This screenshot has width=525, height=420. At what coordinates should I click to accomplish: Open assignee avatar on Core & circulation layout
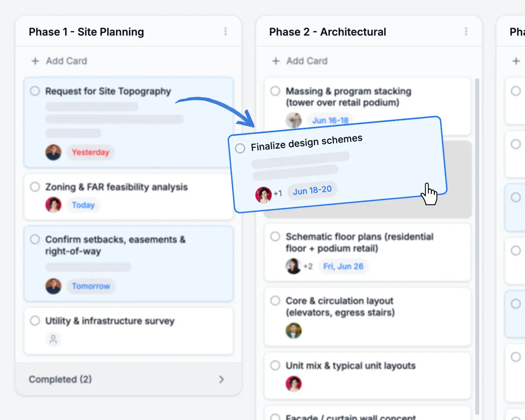coord(294,330)
